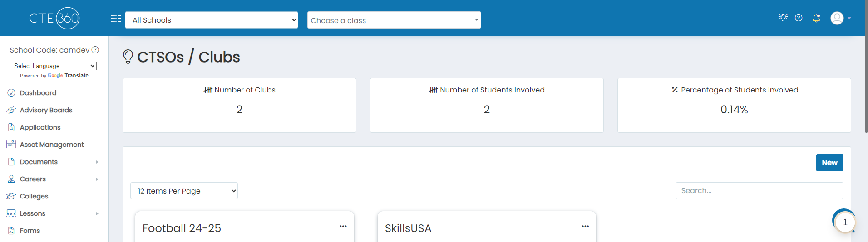Click the Search input field
Screen dimensions: 868x242
tap(759, 191)
